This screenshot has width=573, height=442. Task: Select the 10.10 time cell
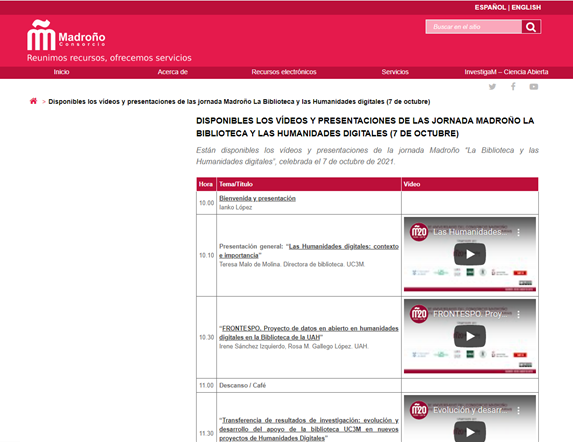click(206, 255)
